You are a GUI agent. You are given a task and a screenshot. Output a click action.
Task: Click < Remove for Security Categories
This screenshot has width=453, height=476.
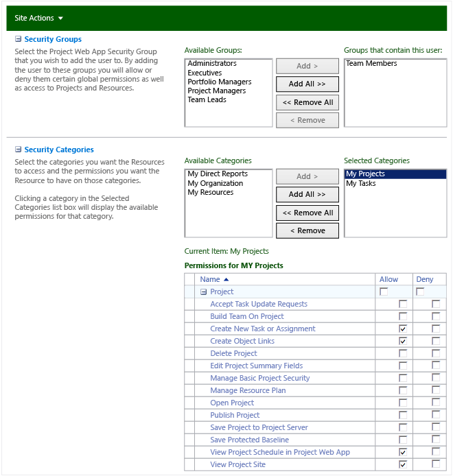pos(307,230)
